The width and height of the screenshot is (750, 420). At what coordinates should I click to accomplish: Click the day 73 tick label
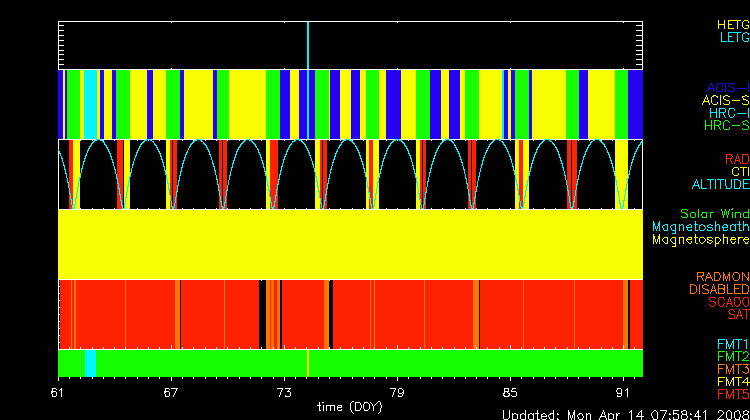pos(284,391)
